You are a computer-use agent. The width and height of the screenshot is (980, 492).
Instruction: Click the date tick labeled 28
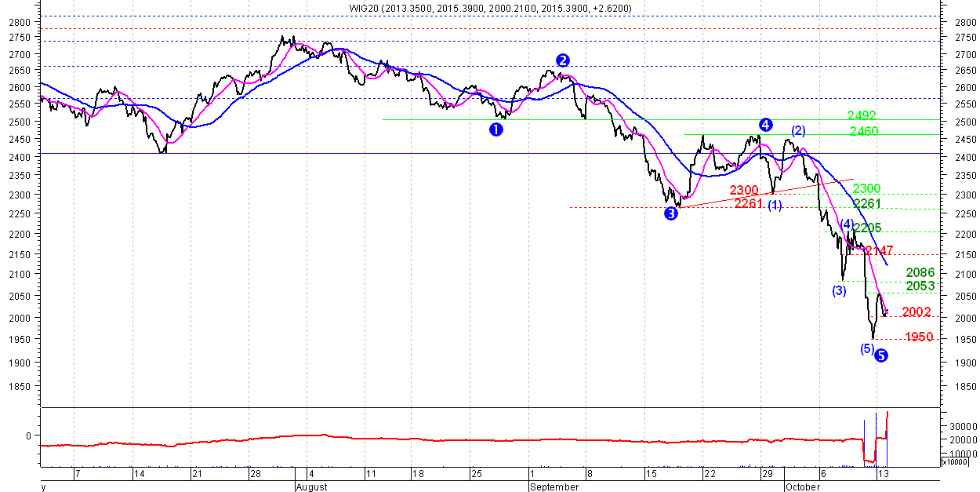[255, 474]
